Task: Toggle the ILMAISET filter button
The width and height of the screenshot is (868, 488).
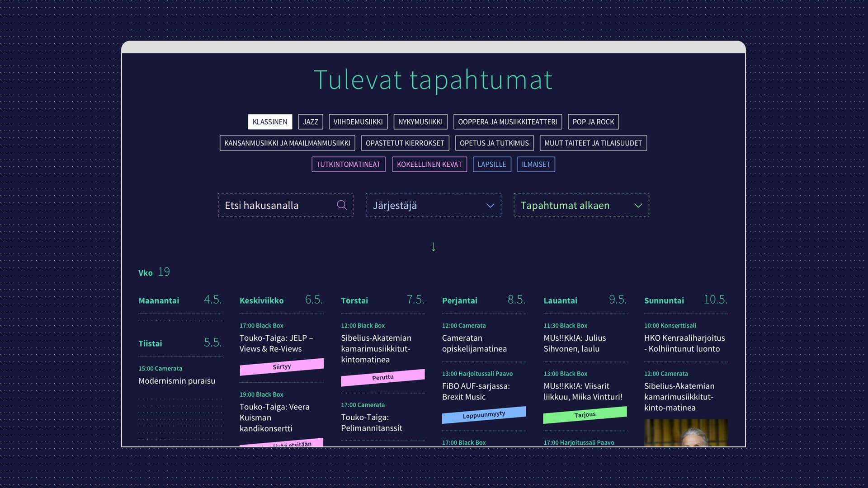Action: [535, 164]
